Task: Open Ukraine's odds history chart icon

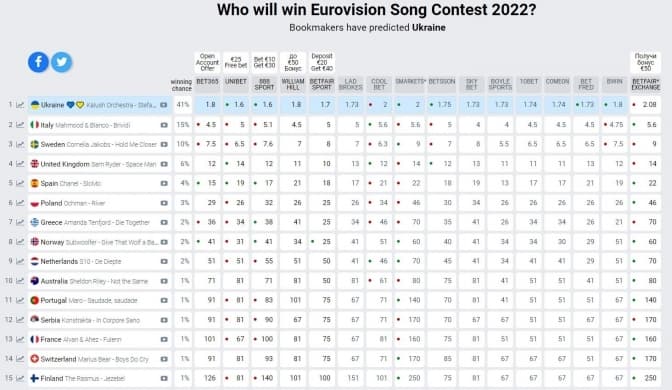Action: (20, 105)
